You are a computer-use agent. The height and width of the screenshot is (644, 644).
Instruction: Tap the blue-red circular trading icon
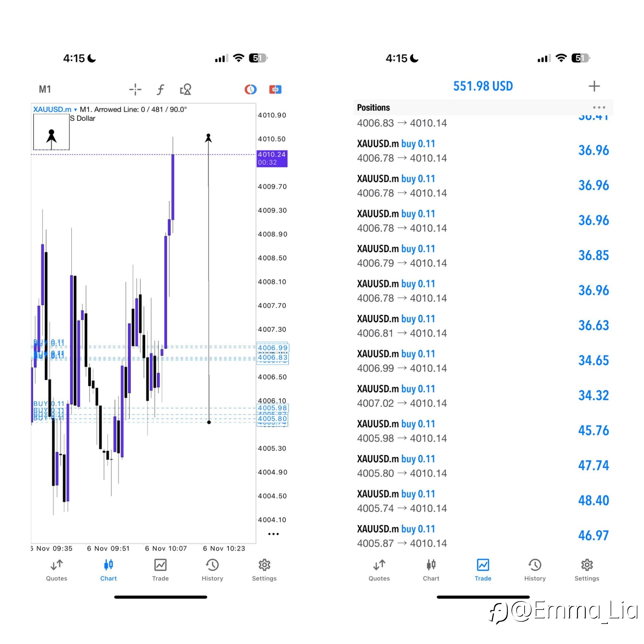click(250, 89)
